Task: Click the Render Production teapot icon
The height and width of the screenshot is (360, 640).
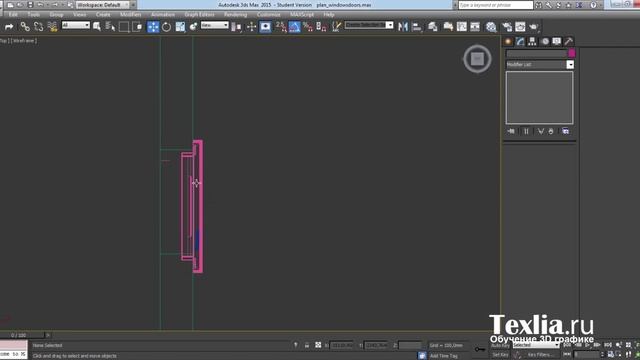Action: pyautogui.click(x=533, y=27)
